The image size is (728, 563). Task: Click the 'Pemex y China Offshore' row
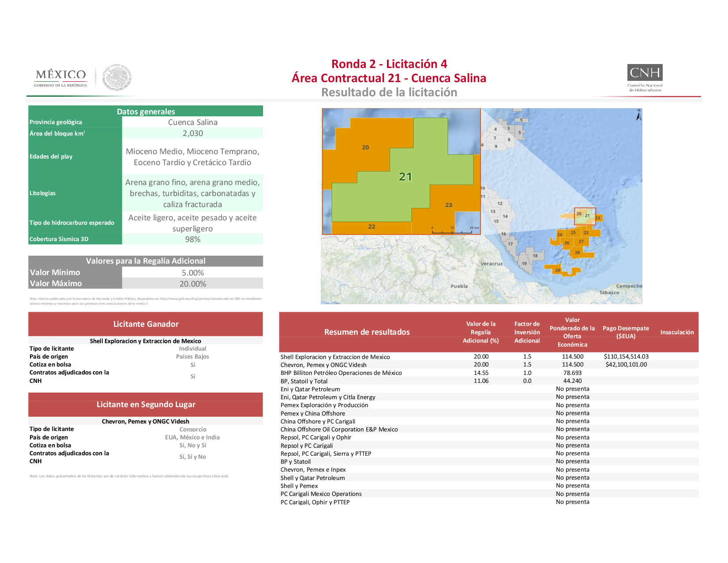point(489,413)
